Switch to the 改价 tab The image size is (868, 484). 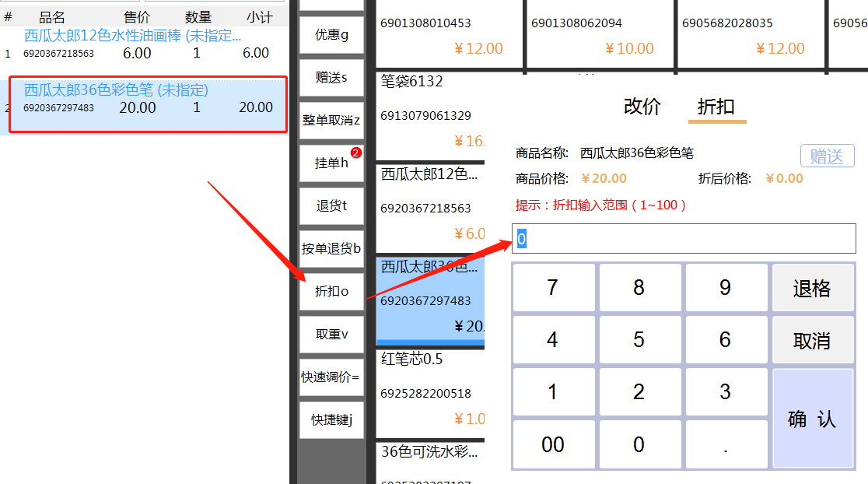pos(642,107)
